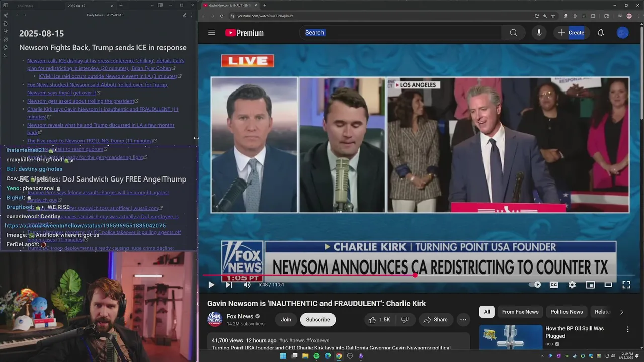Navigate forward in Obsidian note

[x=25, y=15]
